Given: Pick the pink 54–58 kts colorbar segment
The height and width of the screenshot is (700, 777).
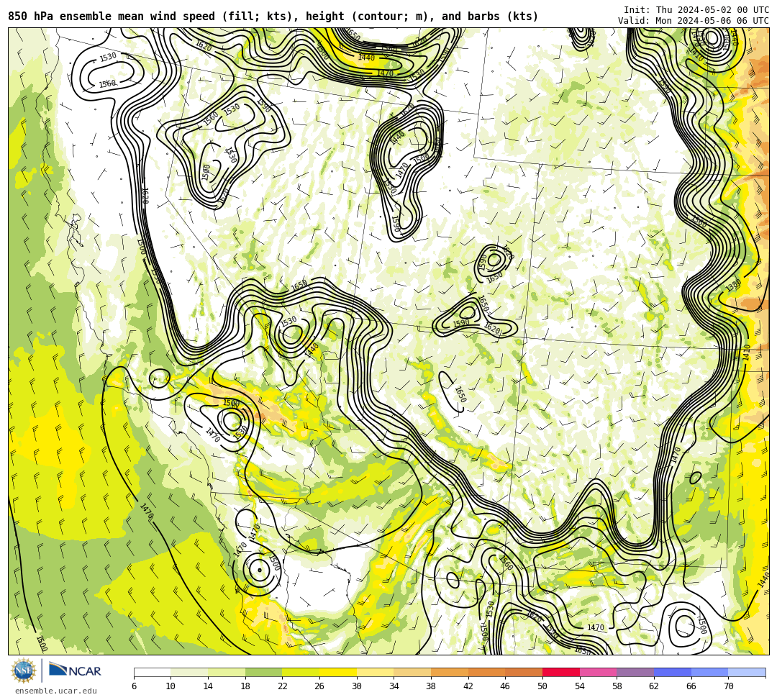Looking at the screenshot, I should coord(598,672).
